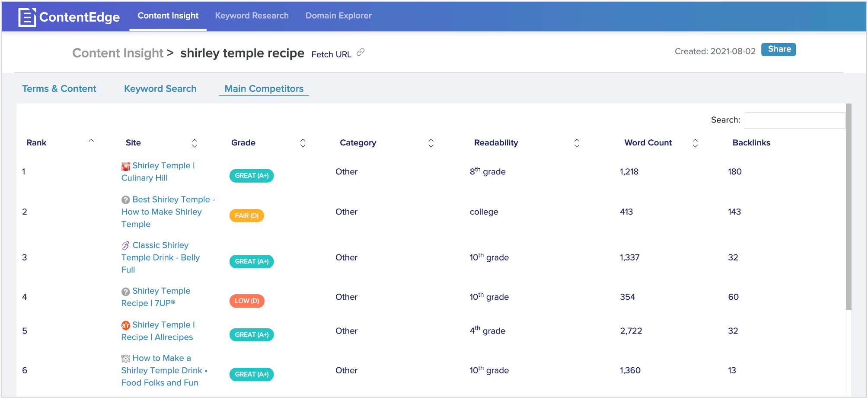Open Classic Shirley Temple Drink Belly Full link
Image resolution: width=868 pixels, height=398 pixels.
[x=161, y=257]
